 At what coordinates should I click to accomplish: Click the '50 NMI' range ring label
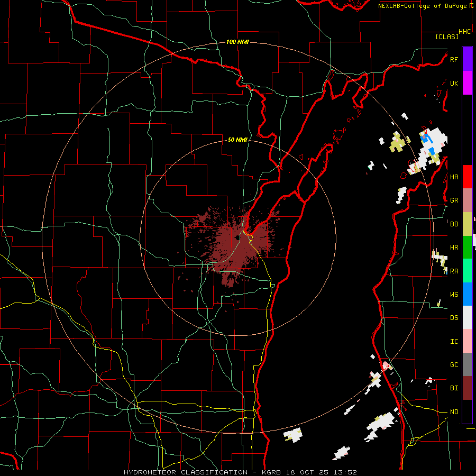click(237, 140)
